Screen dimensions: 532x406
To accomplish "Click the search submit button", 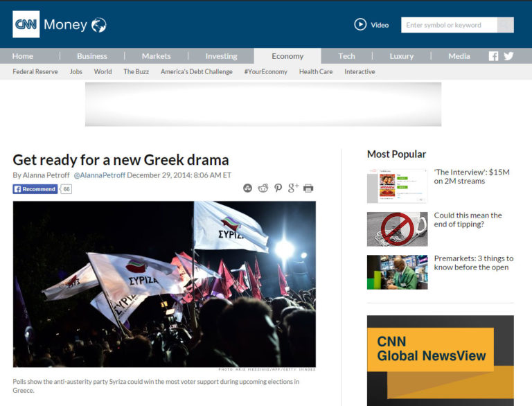I will [506, 25].
